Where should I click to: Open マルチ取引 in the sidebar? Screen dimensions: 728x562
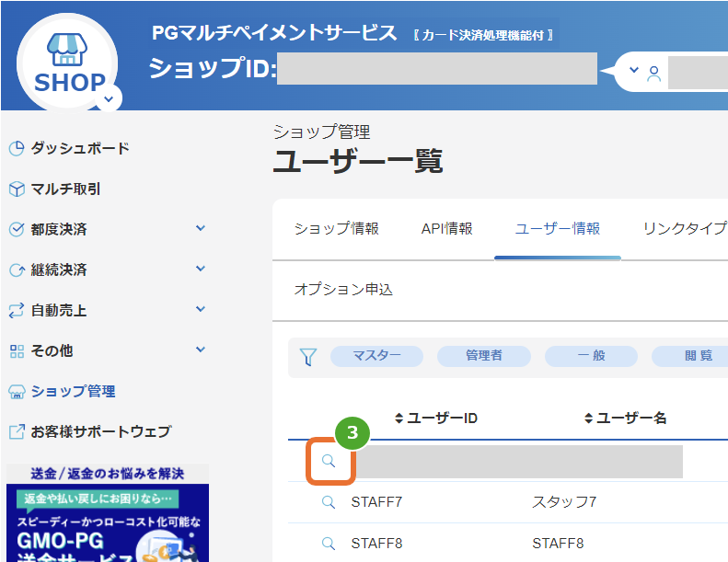tap(65, 189)
